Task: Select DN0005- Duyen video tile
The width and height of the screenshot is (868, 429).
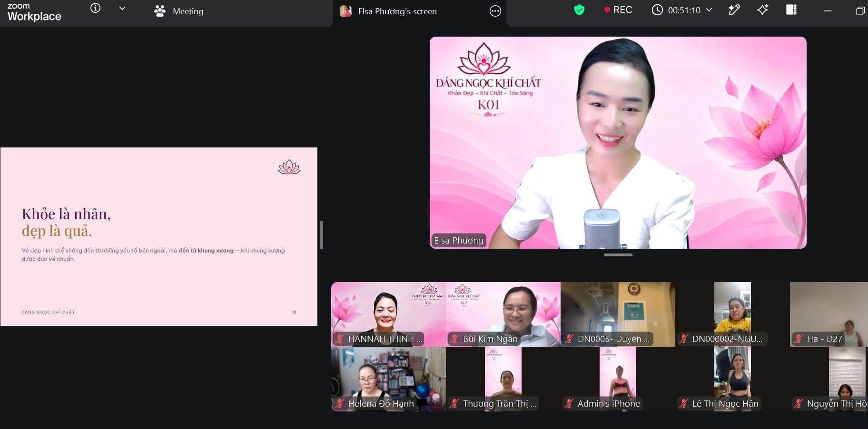Action: [618, 314]
